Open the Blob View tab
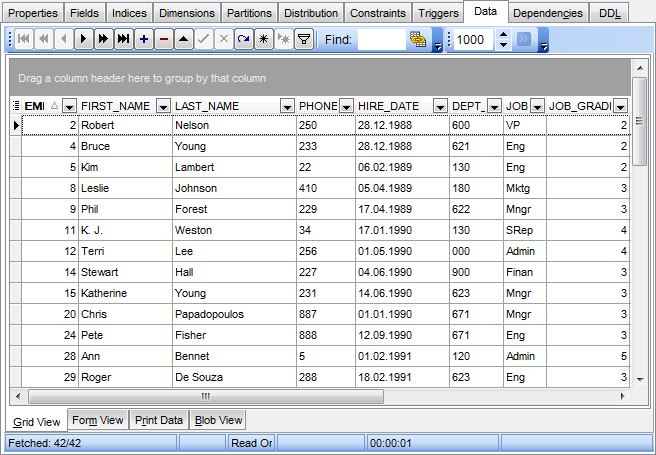 [x=218, y=420]
